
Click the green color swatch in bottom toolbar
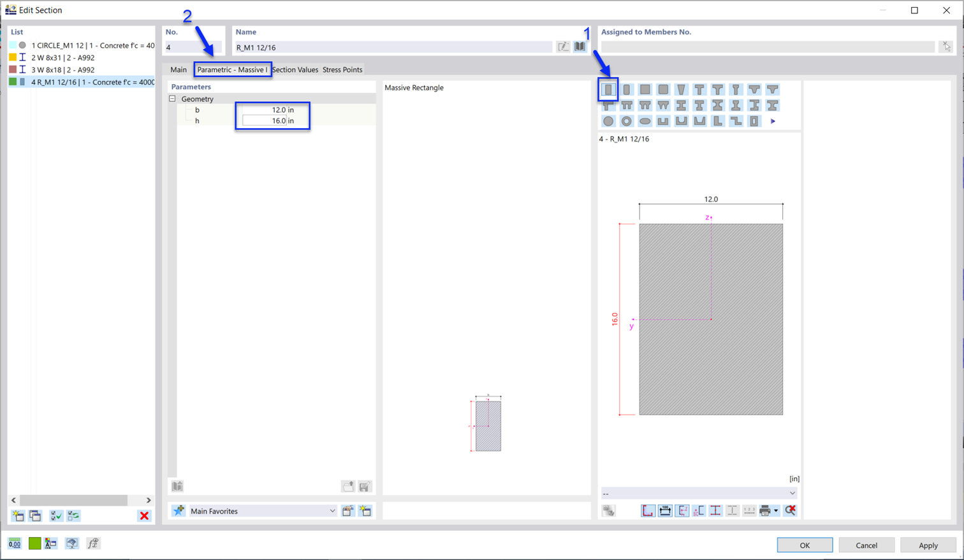point(34,543)
